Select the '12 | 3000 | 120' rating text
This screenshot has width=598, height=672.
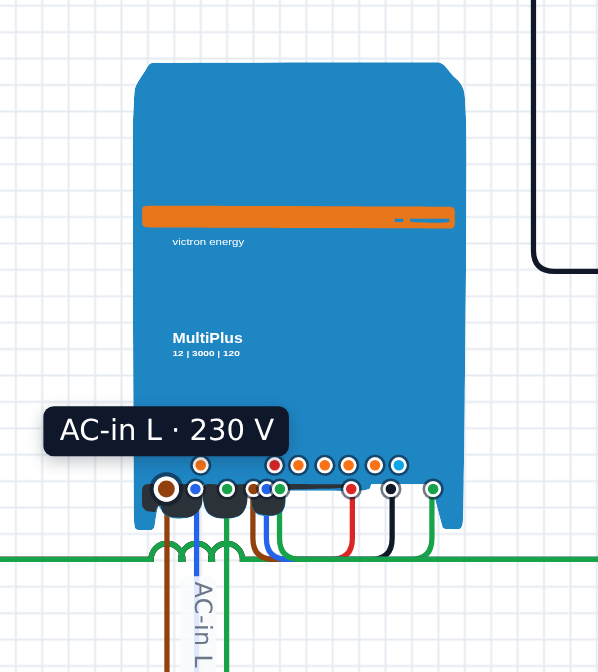[x=206, y=354]
